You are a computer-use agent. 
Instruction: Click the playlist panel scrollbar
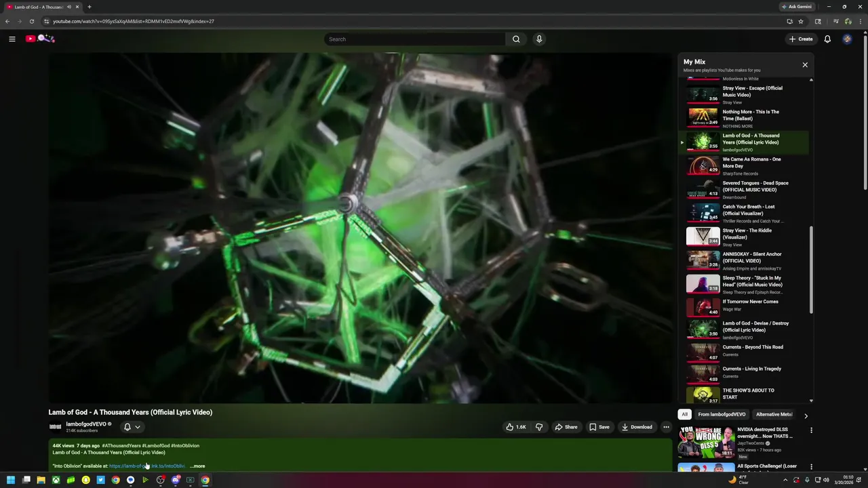[811, 269]
